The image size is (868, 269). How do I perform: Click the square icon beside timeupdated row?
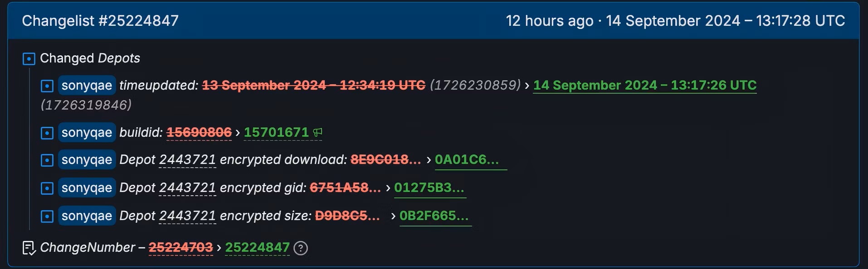(47, 86)
